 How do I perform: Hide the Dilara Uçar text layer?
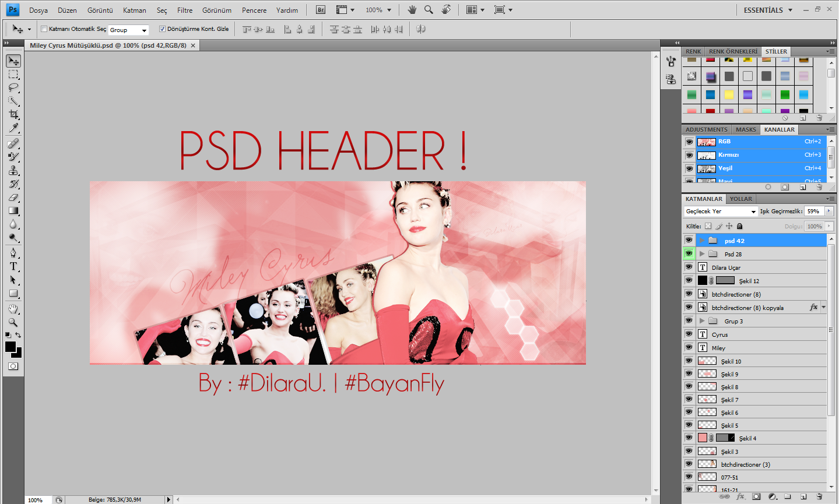[x=689, y=267]
